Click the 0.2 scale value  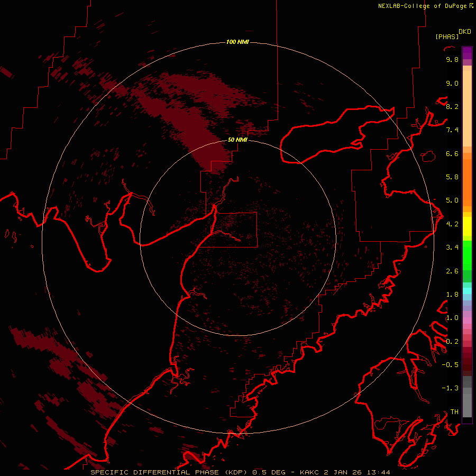(x=452, y=342)
